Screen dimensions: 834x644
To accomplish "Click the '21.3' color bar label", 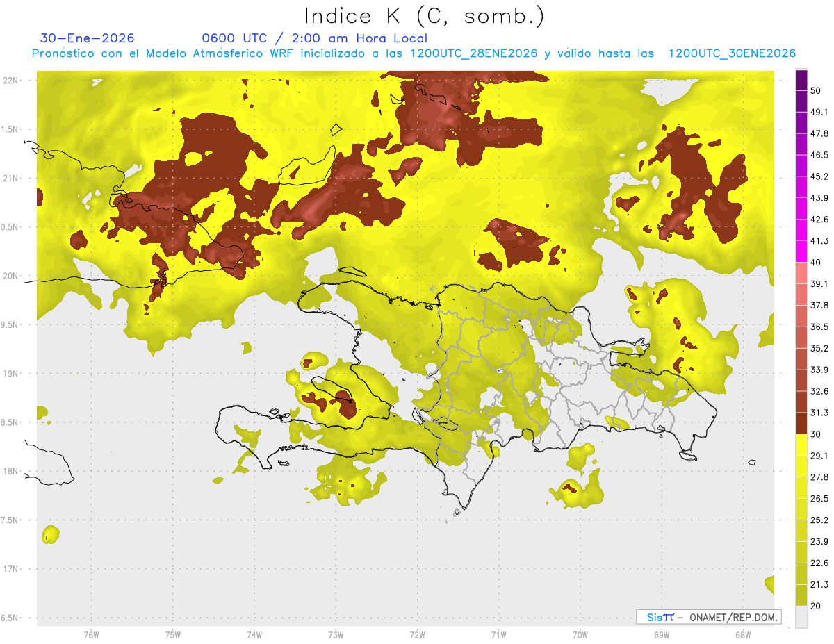I will [819, 584].
